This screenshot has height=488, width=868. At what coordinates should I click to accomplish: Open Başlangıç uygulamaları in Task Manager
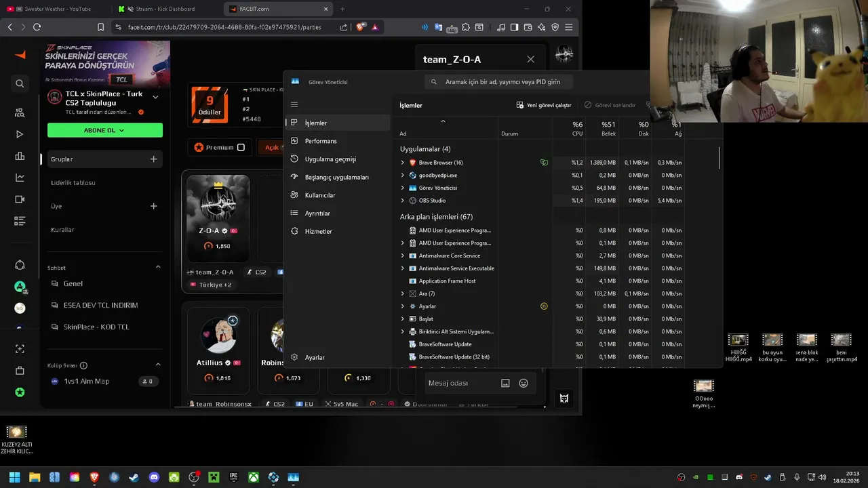pos(338,177)
